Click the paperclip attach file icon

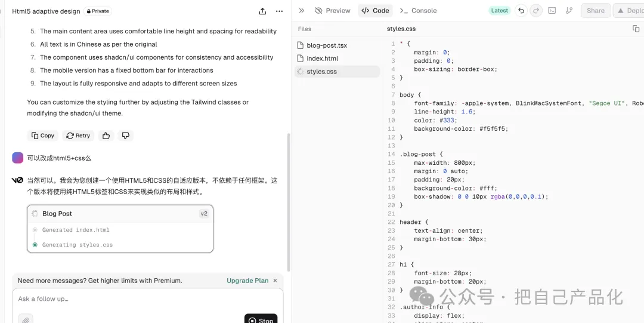click(26, 319)
